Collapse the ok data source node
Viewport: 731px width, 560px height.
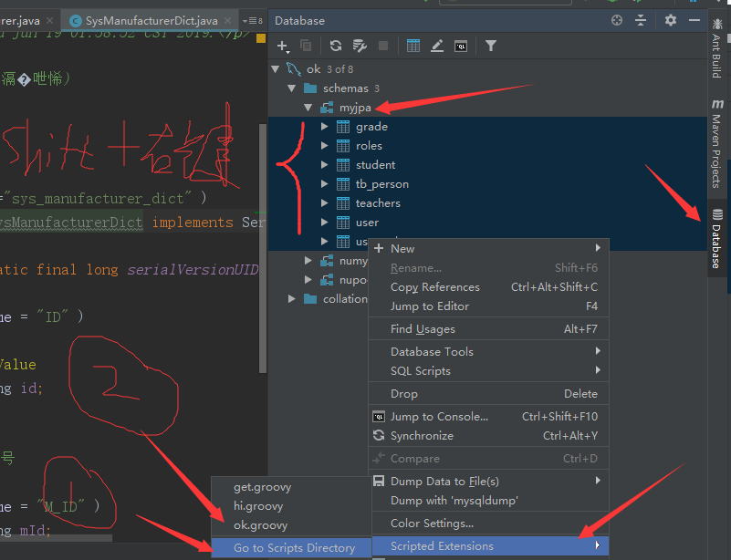(276, 69)
